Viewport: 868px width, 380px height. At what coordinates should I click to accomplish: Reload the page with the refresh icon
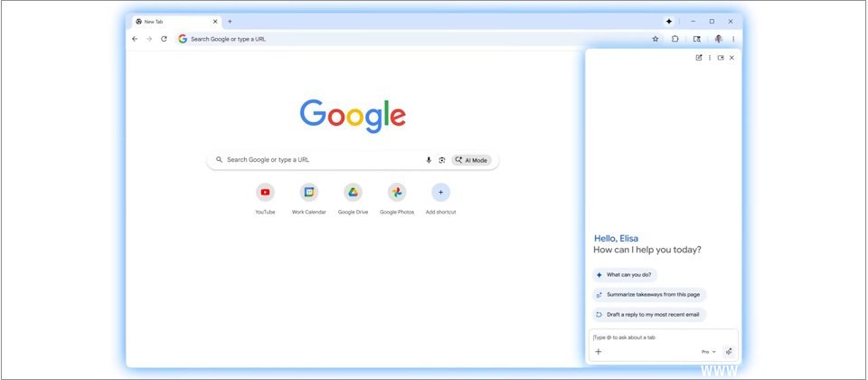coord(164,39)
